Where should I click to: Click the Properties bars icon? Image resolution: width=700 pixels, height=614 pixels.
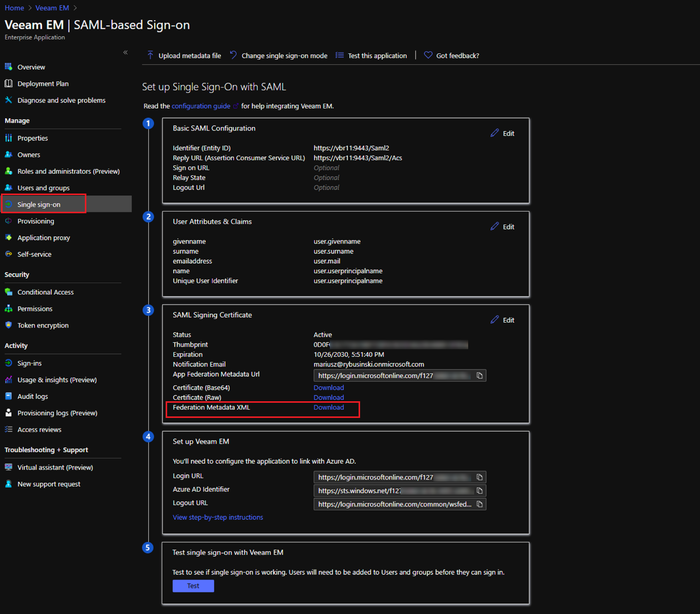pyautogui.click(x=9, y=138)
